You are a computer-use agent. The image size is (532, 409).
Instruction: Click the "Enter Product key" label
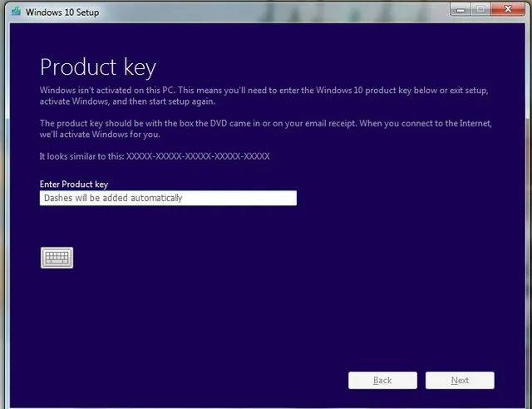pos(74,185)
